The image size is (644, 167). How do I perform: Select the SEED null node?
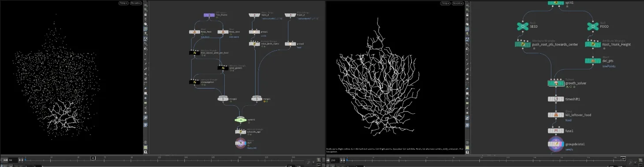(522, 27)
